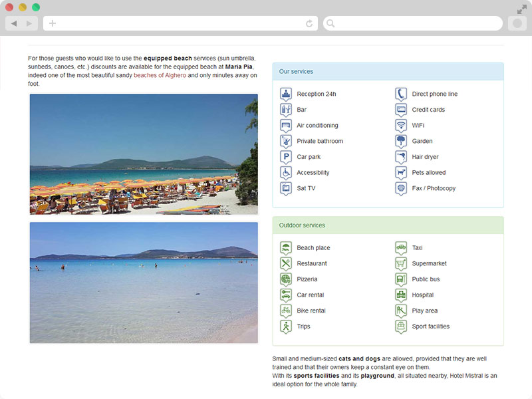Image resolution: width=532 pixels, height=399 pixels.
Task: Open the crowded beach umbrellas photo
Action: 144,154
